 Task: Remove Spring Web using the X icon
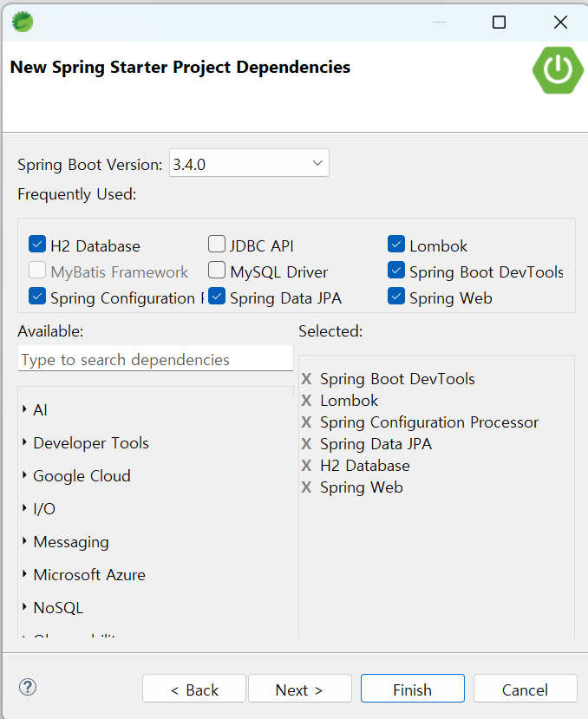point(306,487)
